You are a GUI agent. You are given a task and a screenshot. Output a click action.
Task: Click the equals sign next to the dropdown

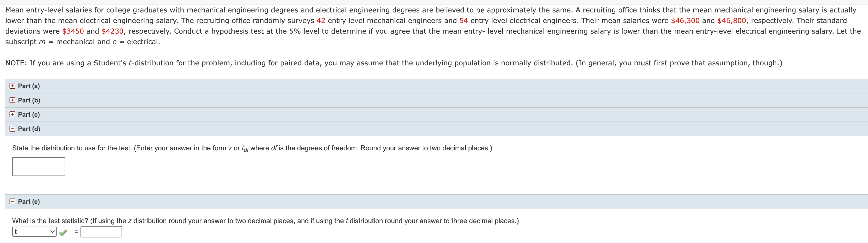pos(77,232)
